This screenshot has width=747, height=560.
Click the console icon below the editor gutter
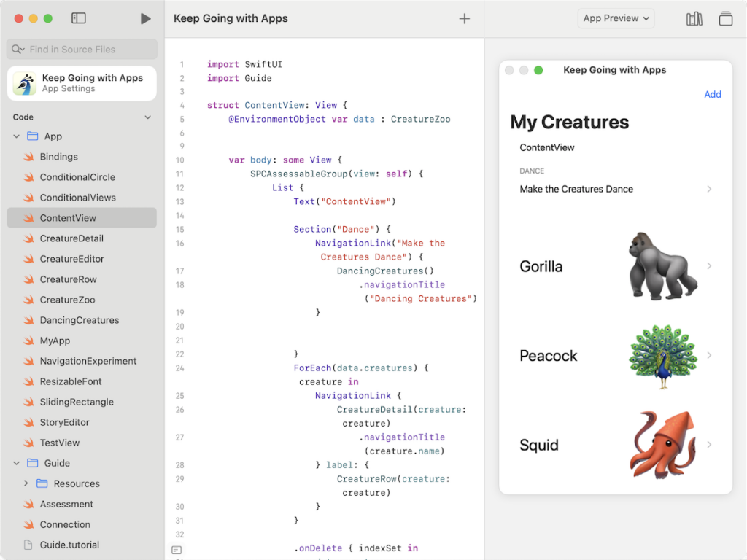[177, 550]
